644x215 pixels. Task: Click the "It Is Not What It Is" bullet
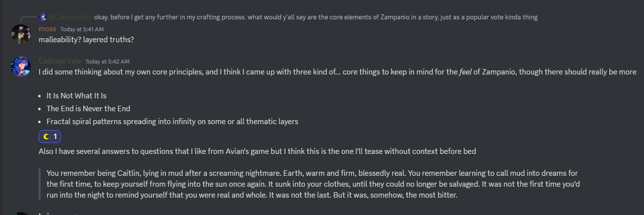click(76, 96)
